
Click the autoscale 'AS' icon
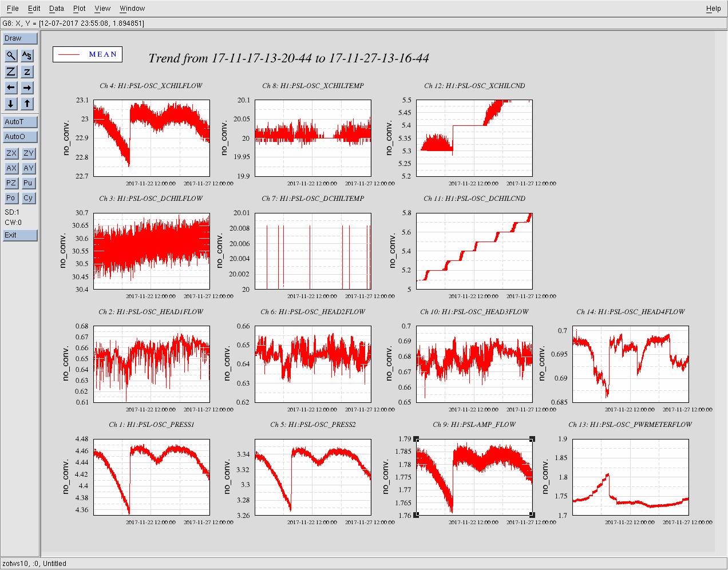coord(27,56)
